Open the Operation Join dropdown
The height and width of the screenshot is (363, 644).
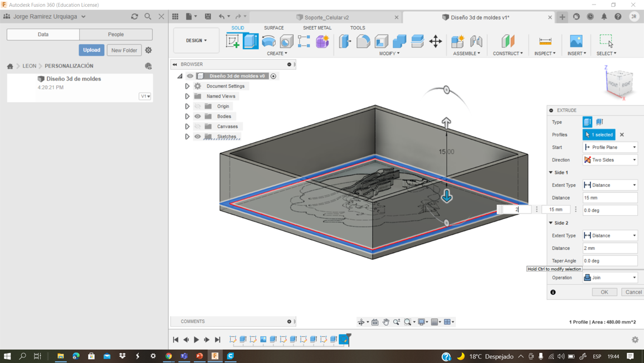tap(610, 278)
